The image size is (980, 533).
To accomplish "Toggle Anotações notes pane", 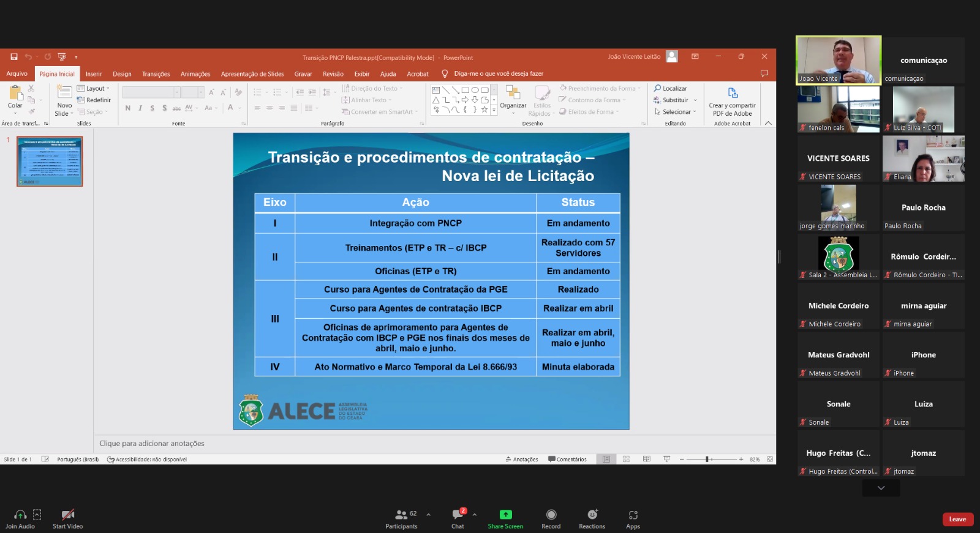I will coord(522,459).
